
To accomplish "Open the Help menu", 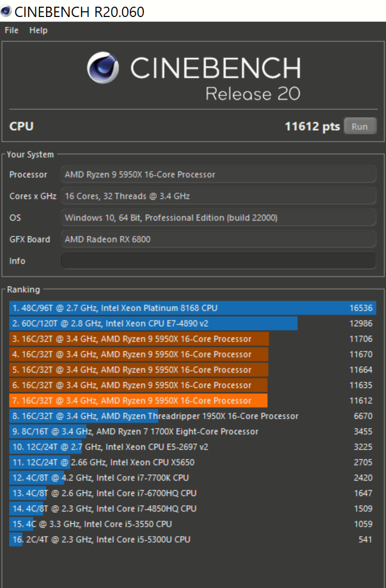I will click(x=38, y=30).
